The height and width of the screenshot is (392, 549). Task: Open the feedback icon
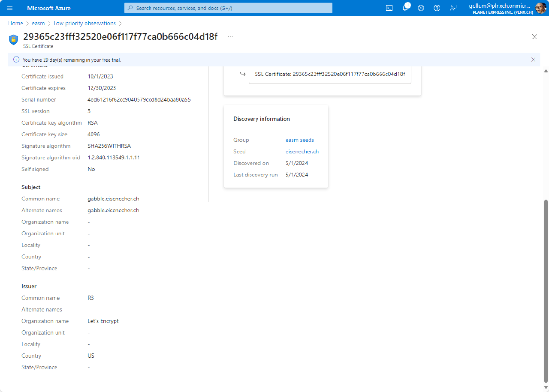[x=453, y=8]
